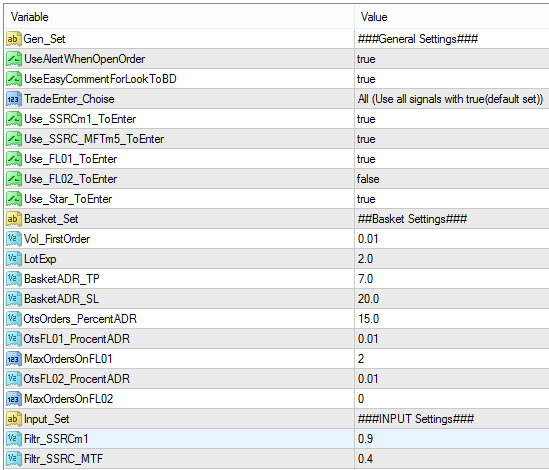Click the integer icon beside MaxOrdersOnFL01
549x470 pixels.
point(14,359)
